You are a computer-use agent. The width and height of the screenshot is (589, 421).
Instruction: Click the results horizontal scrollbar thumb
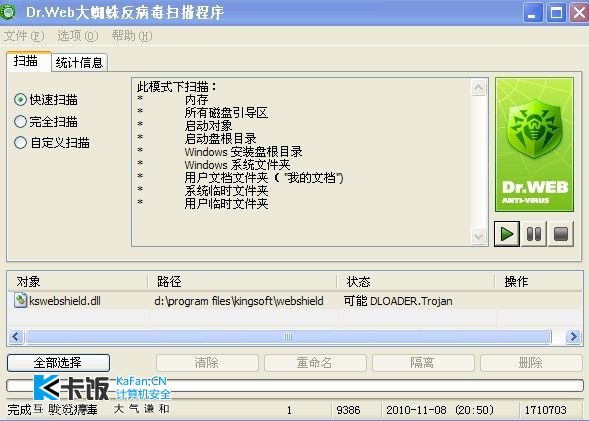click(x=288, y=336)
